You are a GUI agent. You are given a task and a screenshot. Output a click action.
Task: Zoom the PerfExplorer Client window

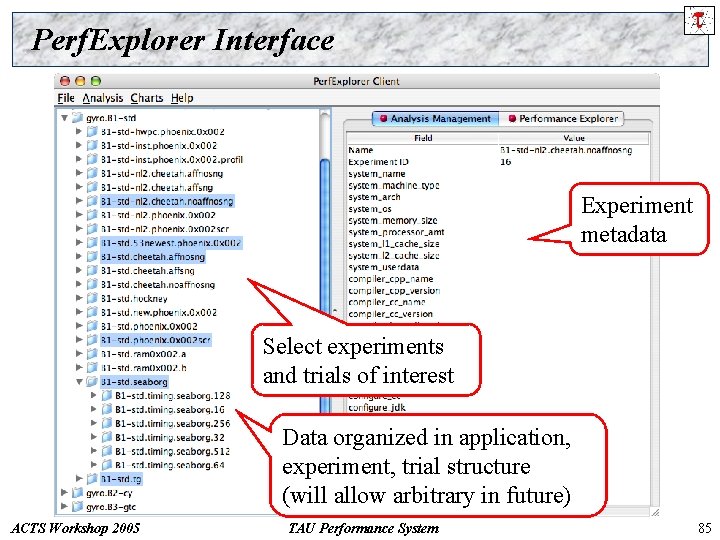pyautogui.click(x=96, y=81)
